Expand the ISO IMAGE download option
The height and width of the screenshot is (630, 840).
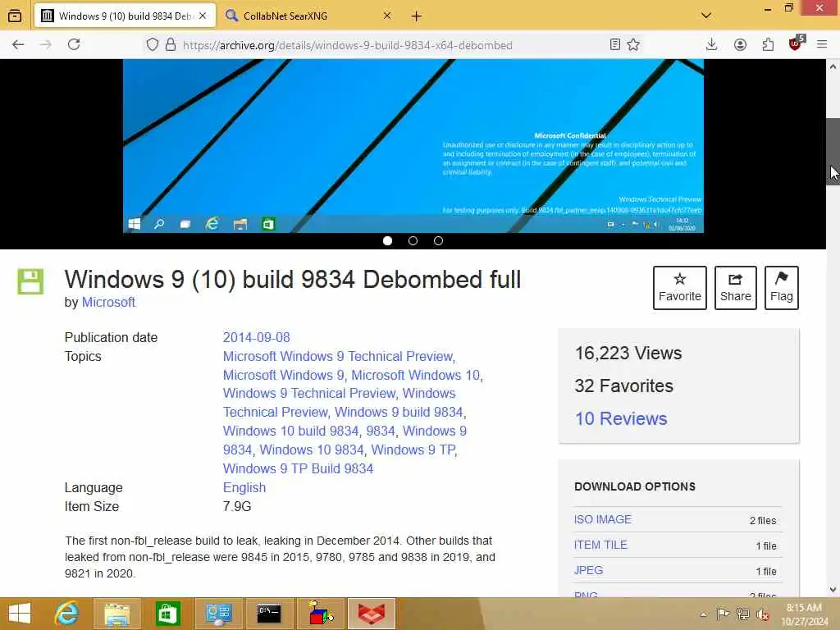[x=603, y=519]
